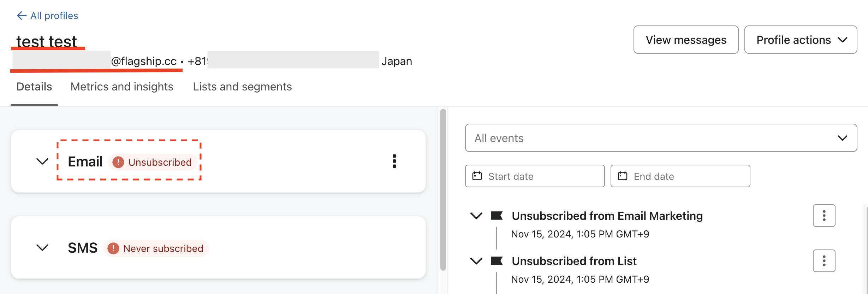Click timestamp under Unsubscribed from List
The height and width of the screenshot is (294, 868).
(x=580, y=279)
